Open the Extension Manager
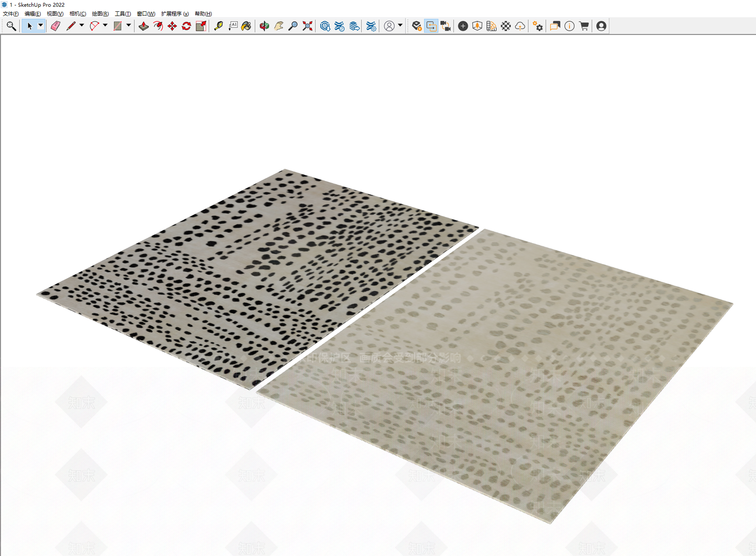This screenshot has width=756, height=556. 371,26
